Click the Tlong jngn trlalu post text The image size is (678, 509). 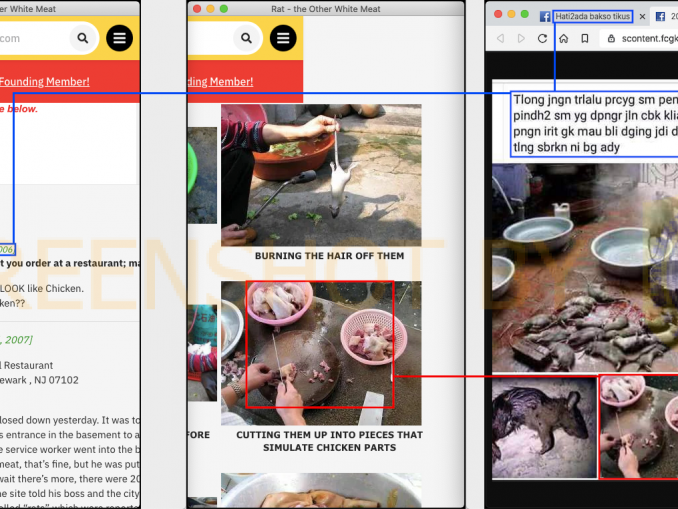595,124
